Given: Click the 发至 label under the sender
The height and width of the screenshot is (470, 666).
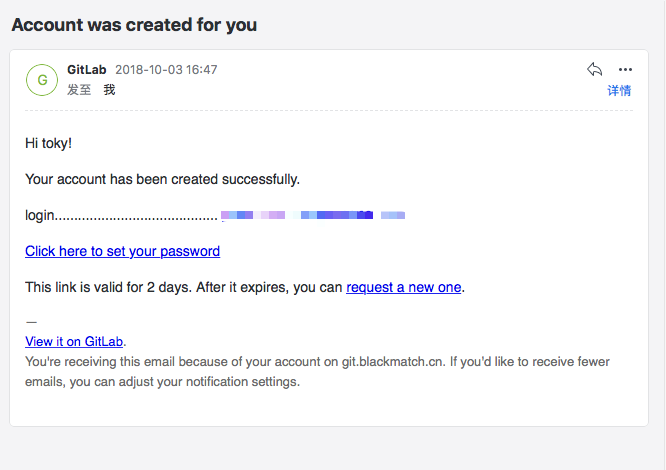Looking at the screenshot, I should [x=79, y=89].
